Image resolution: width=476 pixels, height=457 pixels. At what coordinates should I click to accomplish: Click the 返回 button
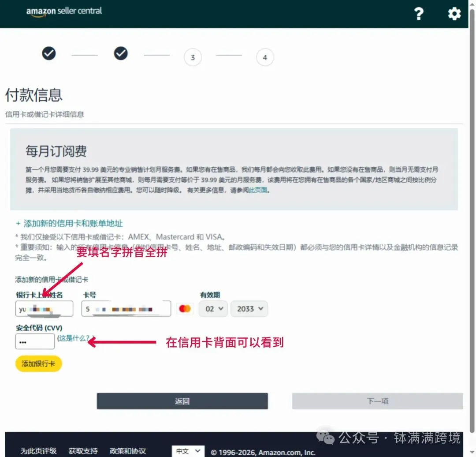[182, 401]
